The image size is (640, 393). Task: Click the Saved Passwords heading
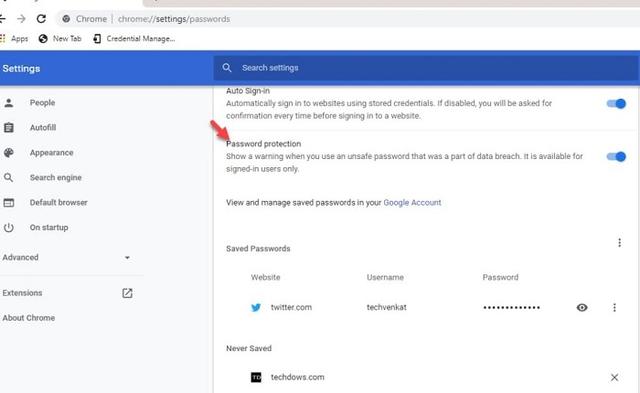point(258,249)
